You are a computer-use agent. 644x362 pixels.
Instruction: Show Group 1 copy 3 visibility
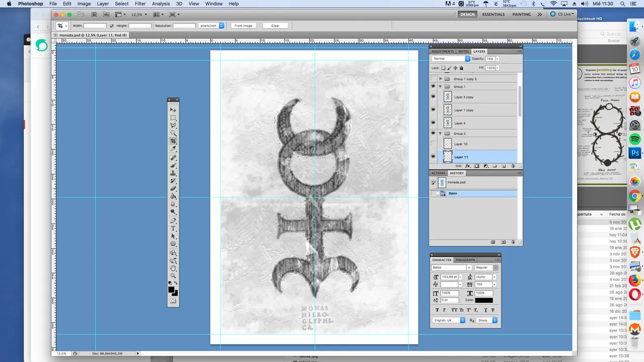click(x=433, y=79)
